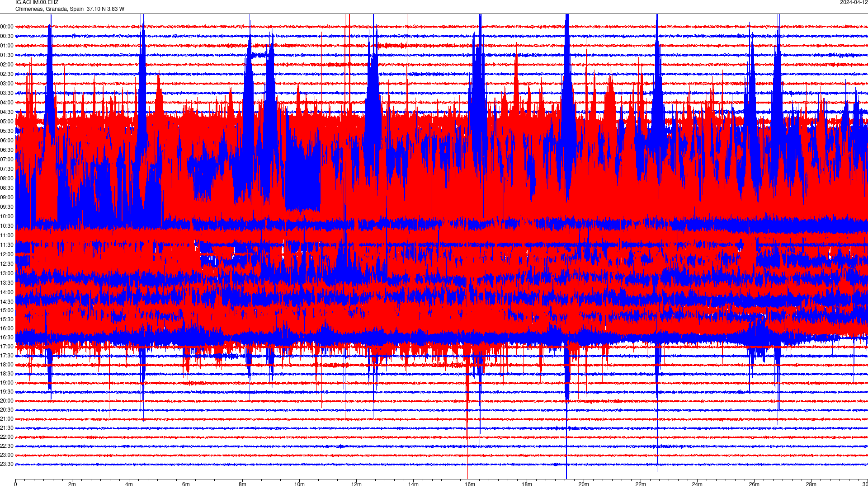Click the 03:00 trace time label
This screenshot has height=488, width=868.
pos(7,84)
